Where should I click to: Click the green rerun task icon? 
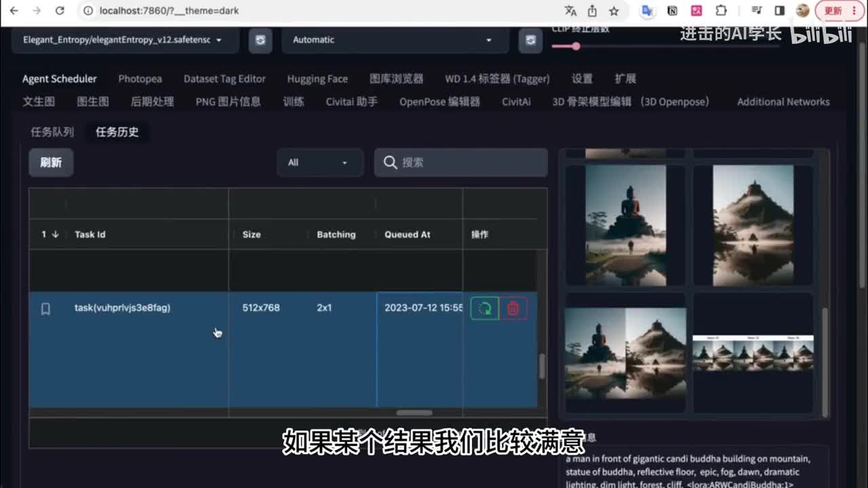pos(484,308)
